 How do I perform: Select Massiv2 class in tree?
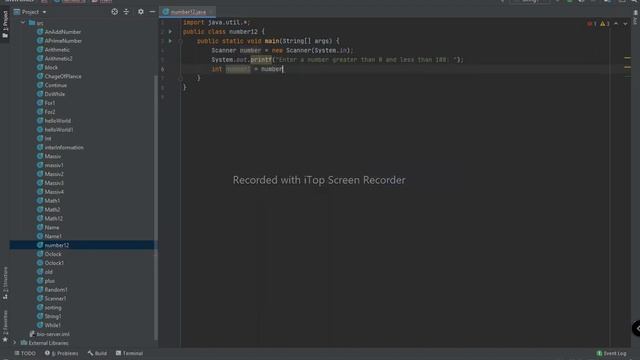pos(50,174)
